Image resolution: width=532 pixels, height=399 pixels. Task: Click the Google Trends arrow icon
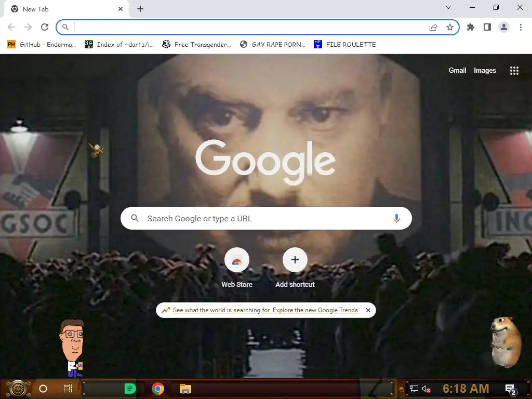(x=166, y=310)
